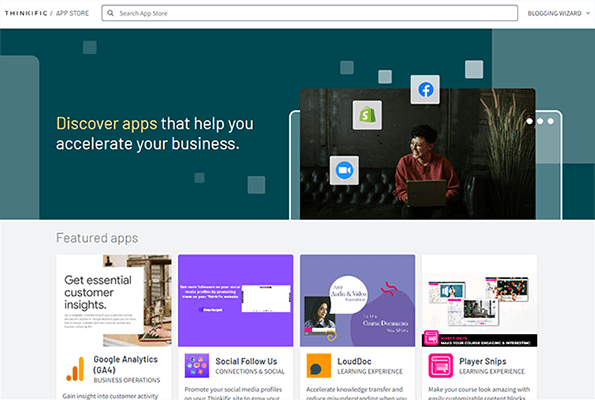Image resolution: width=595 pixels, height=400 pixels.
Task: Open the Player Snips banner thumbnail
Action: 479,301
